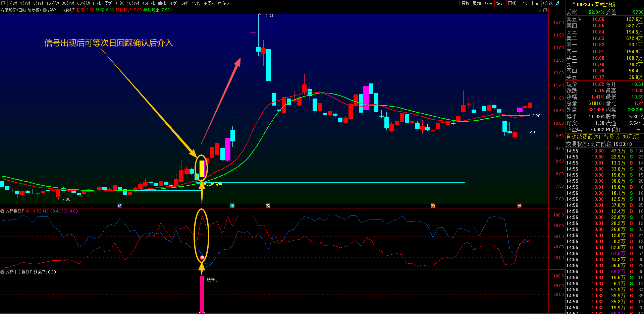The height and width of the screenshot is (314, 644).
Task: Click the 委比 value -52.04%
Action: pyautogui.click(x=596, y=12)
